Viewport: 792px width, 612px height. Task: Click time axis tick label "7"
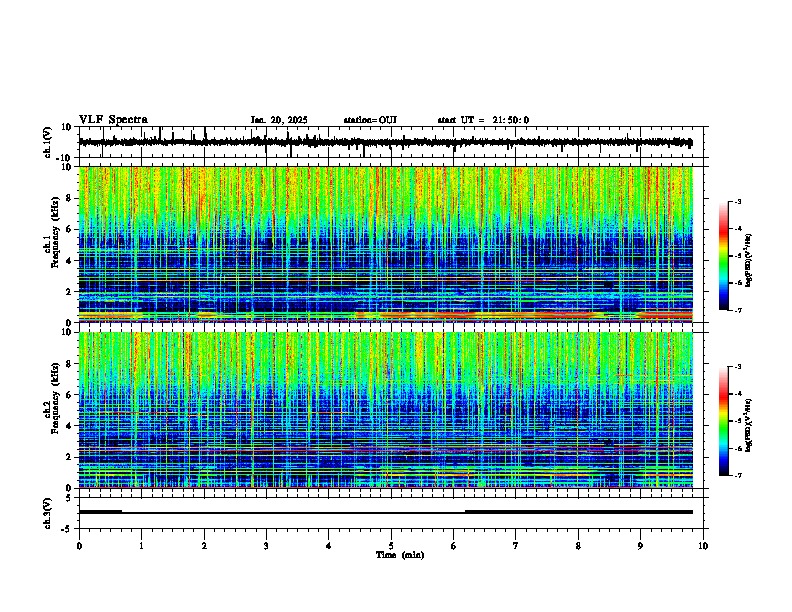[516, 546]
